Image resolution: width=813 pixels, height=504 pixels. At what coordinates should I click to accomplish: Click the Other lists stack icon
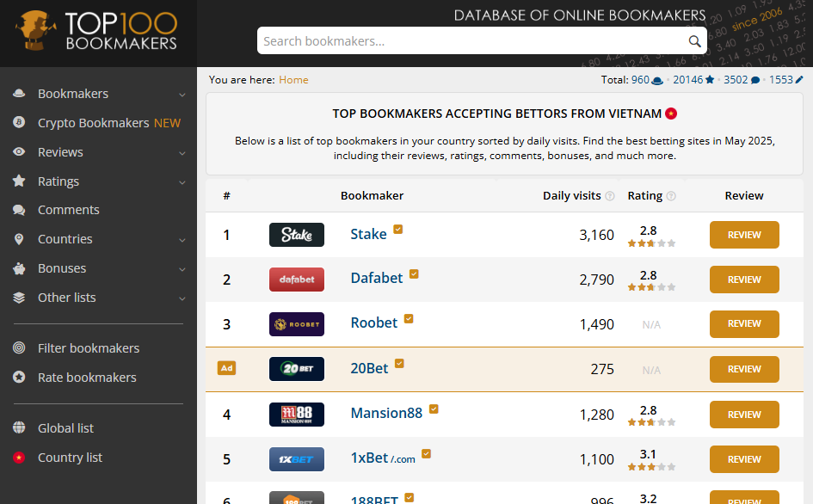coord(19,298)
